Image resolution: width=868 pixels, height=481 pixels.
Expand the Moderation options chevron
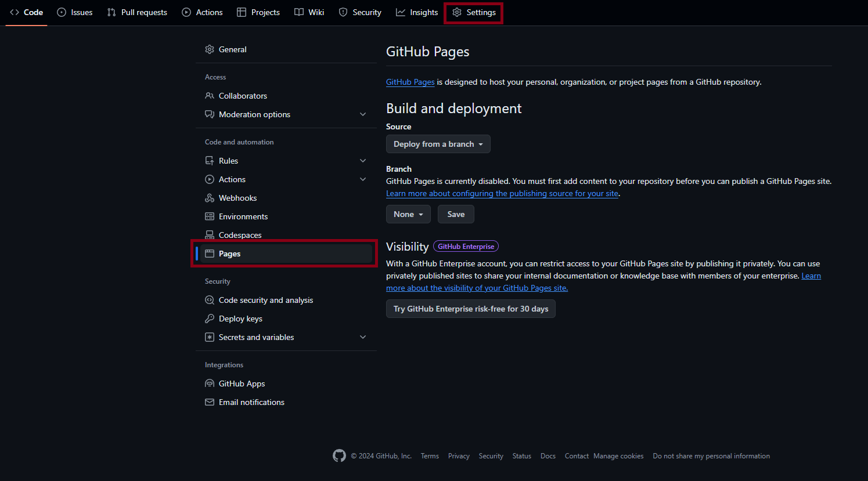pyautogui.click(x=363, y=114)
